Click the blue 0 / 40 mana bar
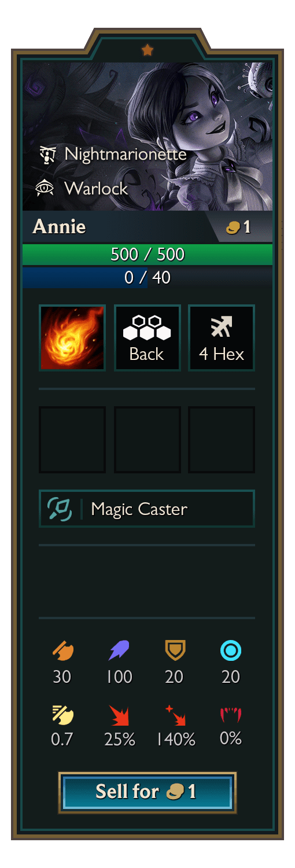 (147, 277)
